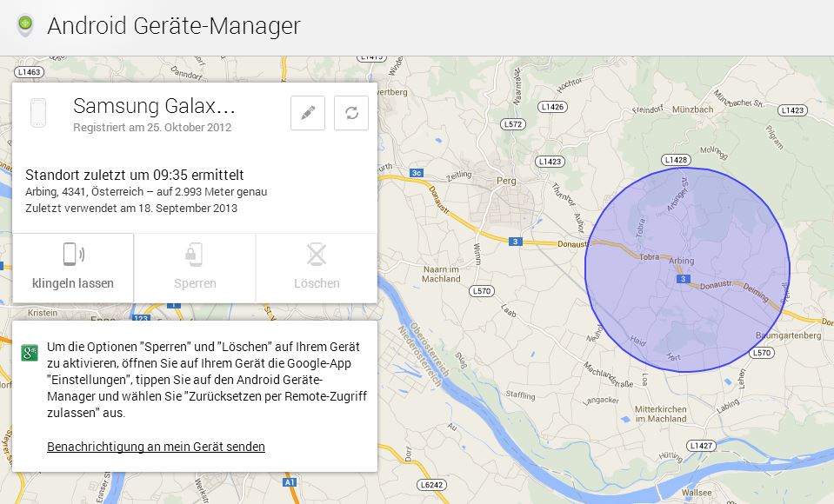This screenshot has width=834, height=504.
Task: Click the Arbing town label on map
Action: [x=681, y=261]
